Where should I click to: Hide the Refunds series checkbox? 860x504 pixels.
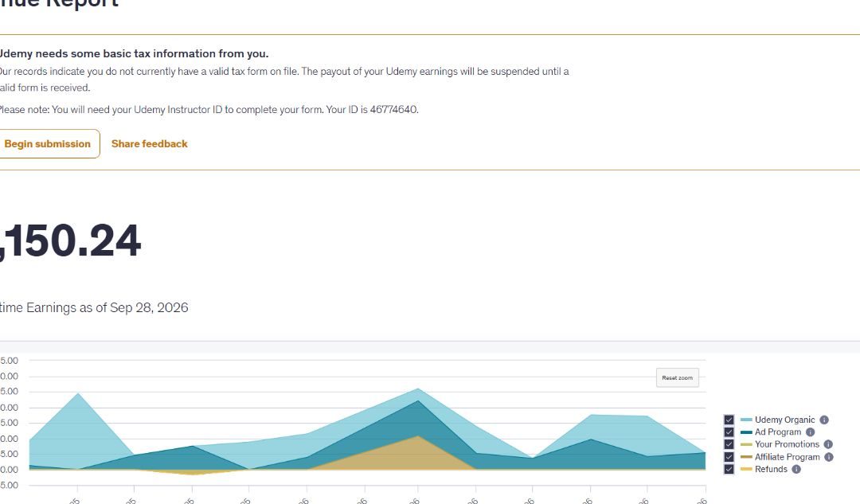pyautogui.click(x=729, y=469)
